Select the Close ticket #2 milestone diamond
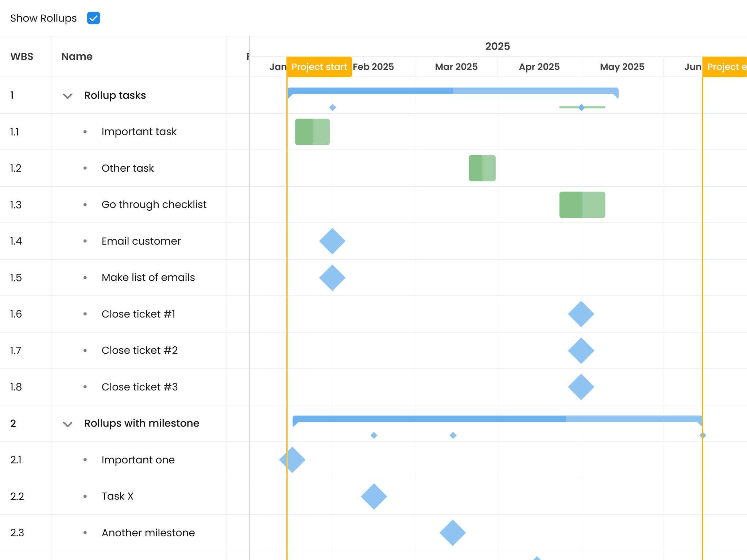 (581, 350)
